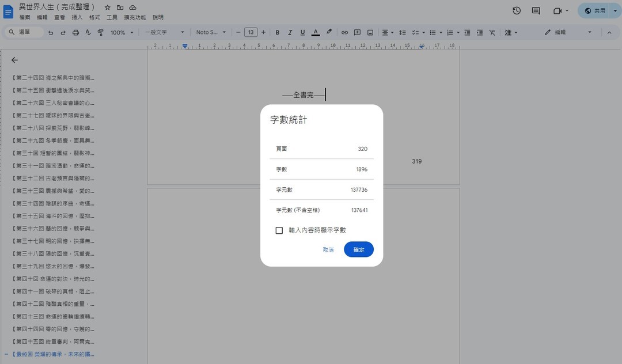Open the arrow beside the 共用 button
The height and width of the screenshot is (364, 622).
(x=615, y=11)
